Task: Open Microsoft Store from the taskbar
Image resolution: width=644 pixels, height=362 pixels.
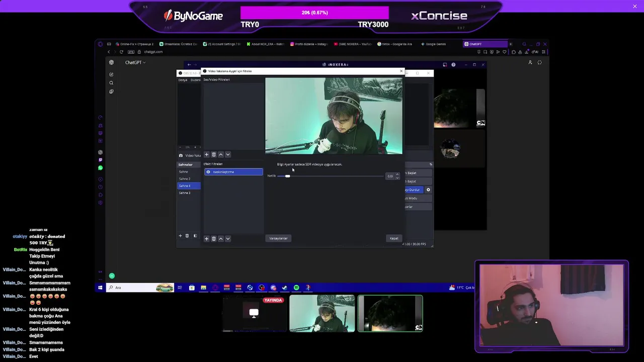Action: point(192,288)
